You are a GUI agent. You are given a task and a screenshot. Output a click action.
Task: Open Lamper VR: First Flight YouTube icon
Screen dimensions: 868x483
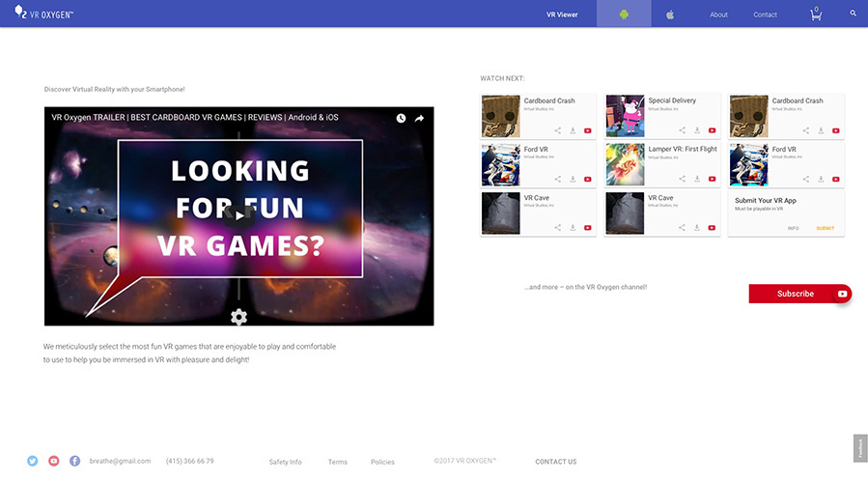[x=712, y=179]
